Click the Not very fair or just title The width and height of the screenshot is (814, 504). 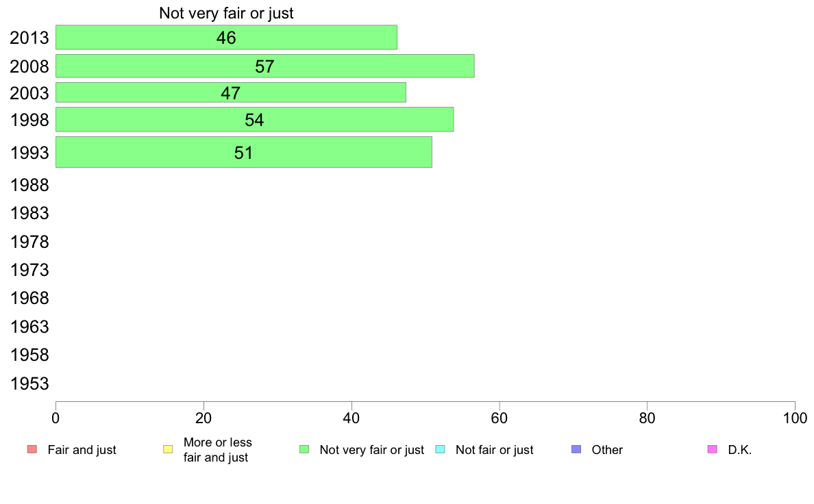pos(226,13)
